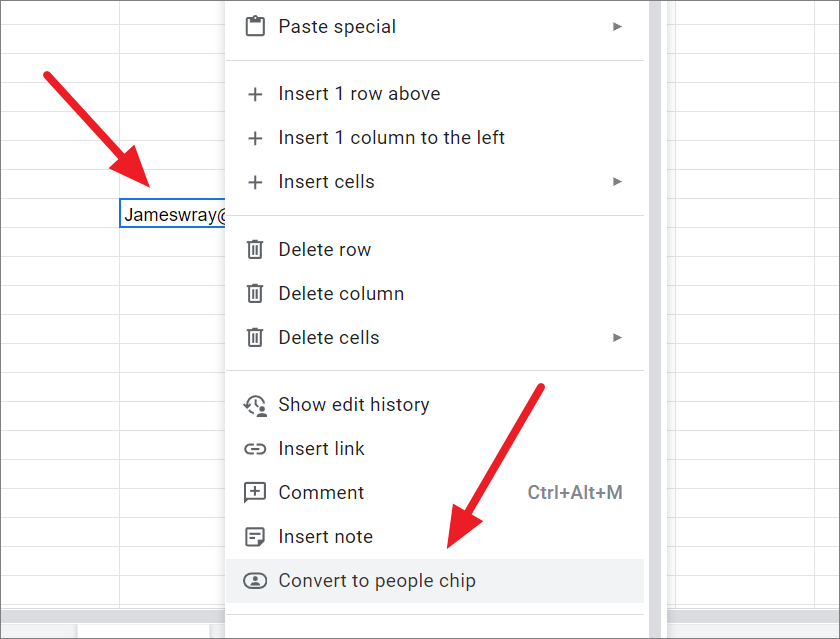Select the cell containing the Jameswray email
The height and width of the screenshot is (639, 840).
tap(170, 213)
